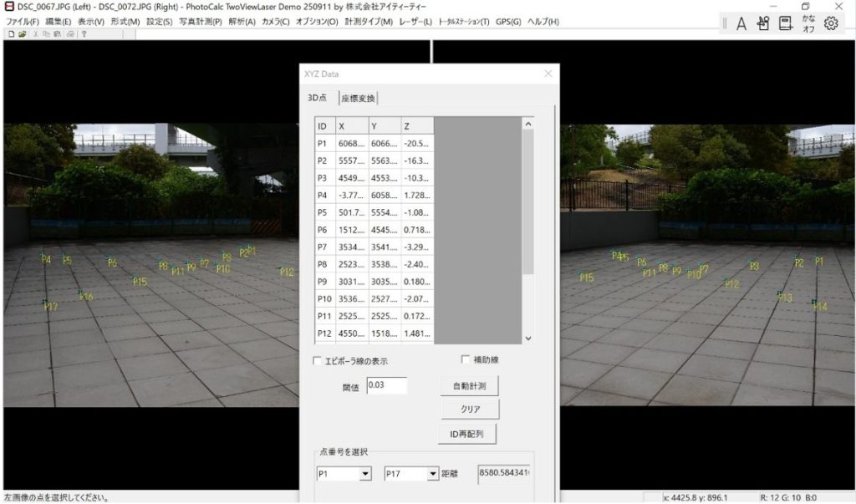Open the 設定(S) menu

click(x=160, y=22)
